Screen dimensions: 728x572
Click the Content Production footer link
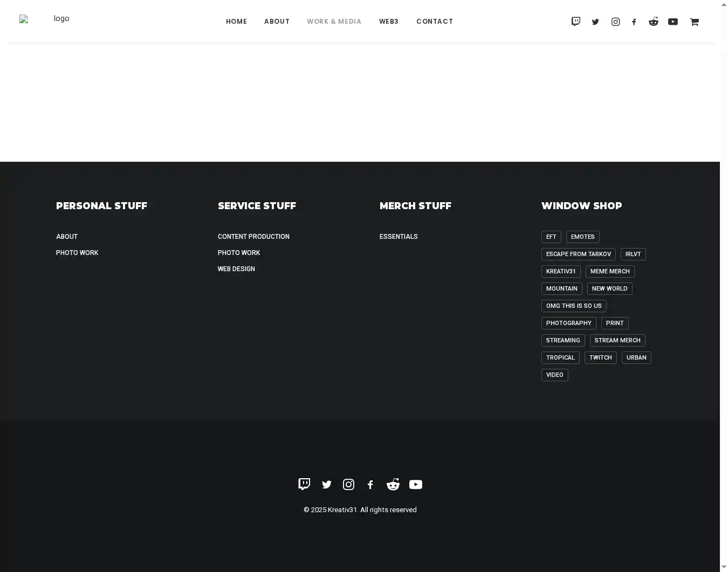coord(253,237)
